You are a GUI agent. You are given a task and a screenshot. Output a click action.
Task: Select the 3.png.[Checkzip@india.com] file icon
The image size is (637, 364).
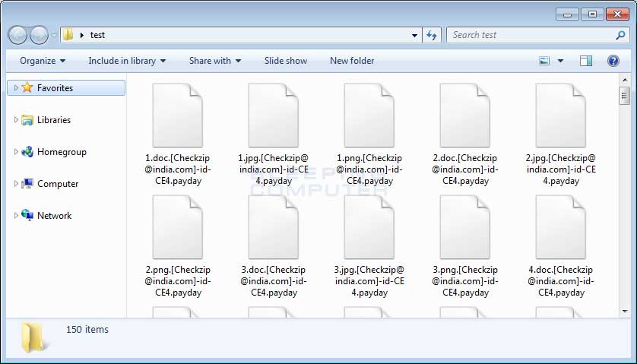pyautogui.click(x=465, y=227)
